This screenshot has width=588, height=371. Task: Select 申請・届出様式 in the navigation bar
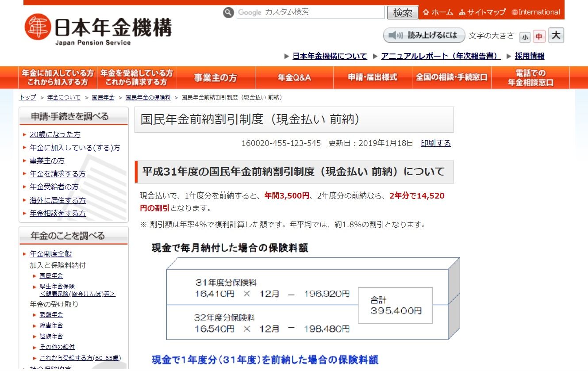point(373,78)
